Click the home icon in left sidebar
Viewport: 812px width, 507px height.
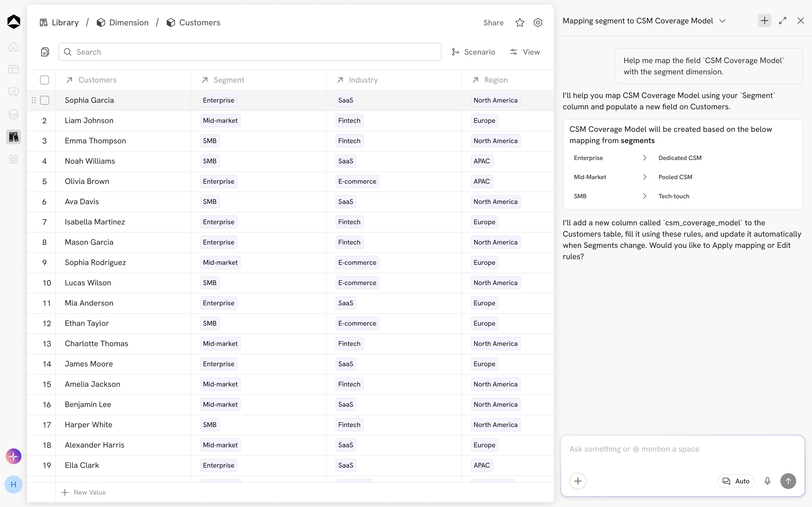[13, 47]
